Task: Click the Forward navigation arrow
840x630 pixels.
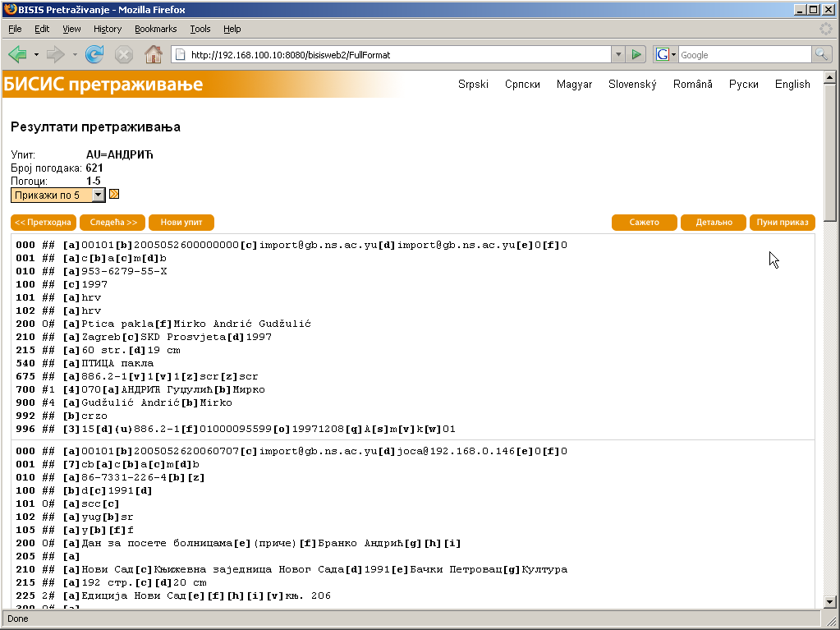Action: pyautogui.click(x=56, y=54)
